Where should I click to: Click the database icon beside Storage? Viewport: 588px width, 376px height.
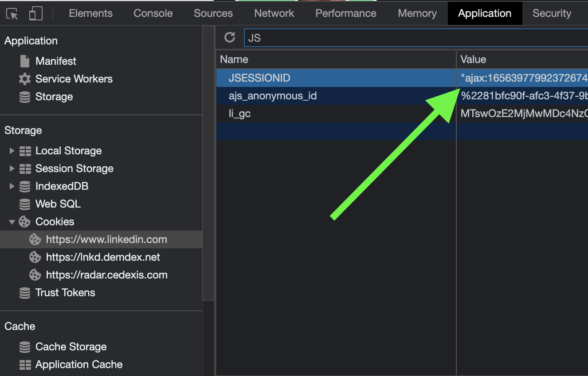(25, 97)
